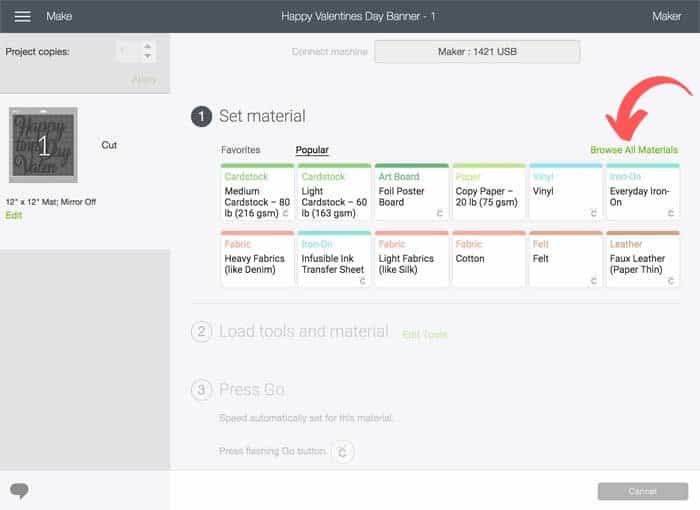Click the Set material heading

point(262,116)
